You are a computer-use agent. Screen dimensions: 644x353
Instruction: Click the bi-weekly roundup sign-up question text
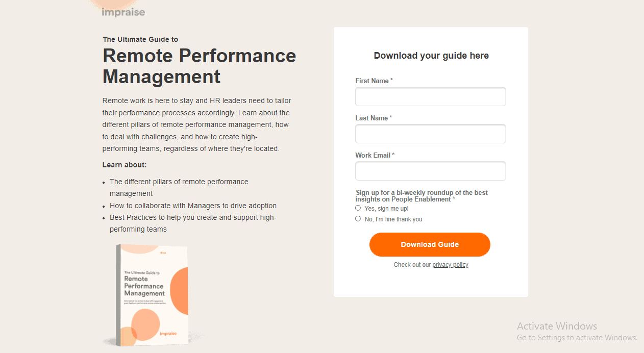(x=422, y=196)
